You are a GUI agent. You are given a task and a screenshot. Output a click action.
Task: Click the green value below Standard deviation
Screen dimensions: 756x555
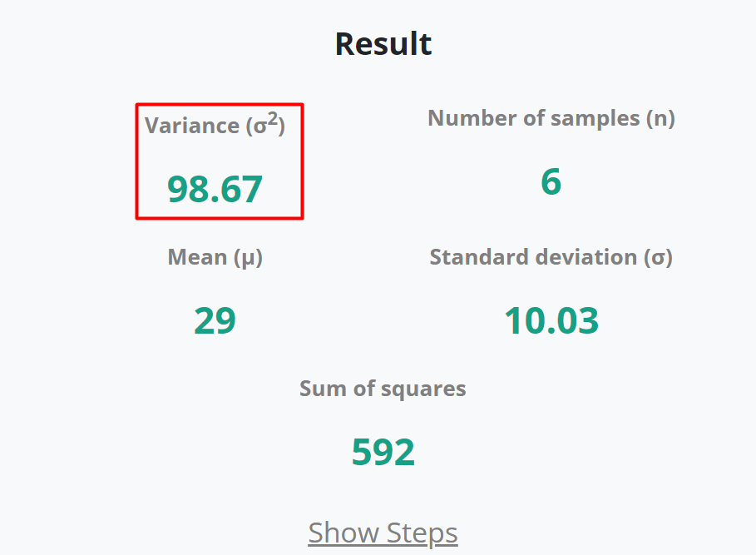click(551, 320)
